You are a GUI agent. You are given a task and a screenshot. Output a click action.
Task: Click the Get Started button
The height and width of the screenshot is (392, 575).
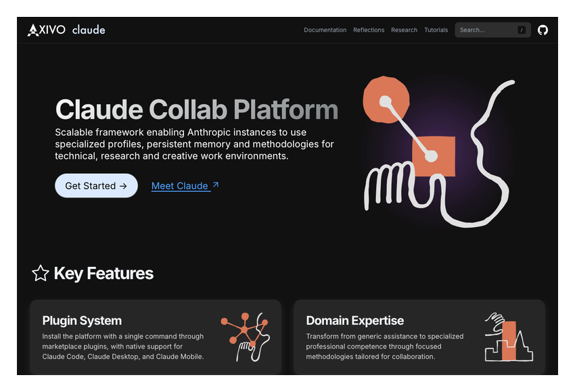point(97,186)
